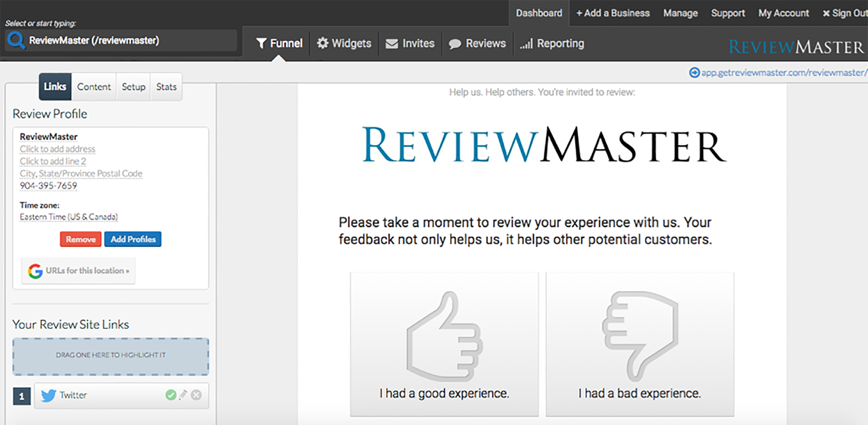Open the Reporting tab

(x=552, y=43)
